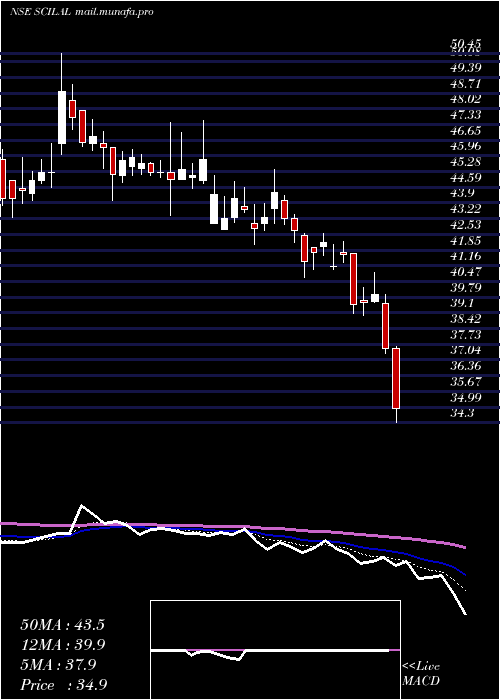
Task: Click the 48.71 price axis label
Action: pos(466,83)
